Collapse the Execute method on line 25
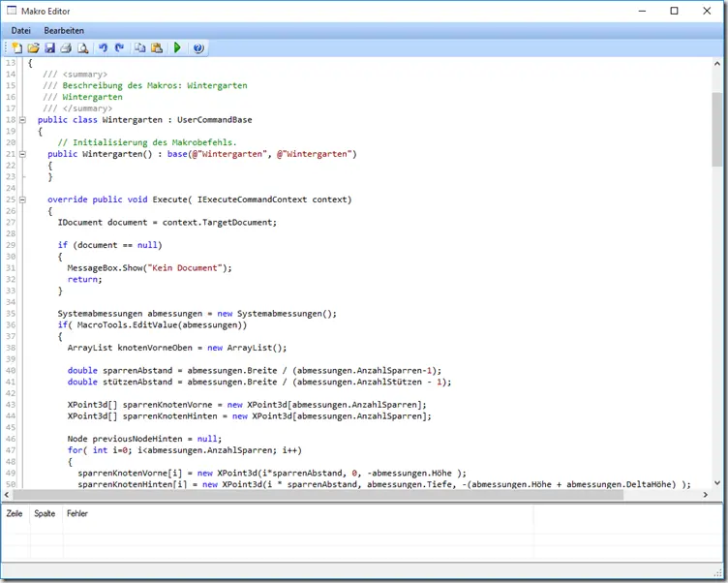 22,199
